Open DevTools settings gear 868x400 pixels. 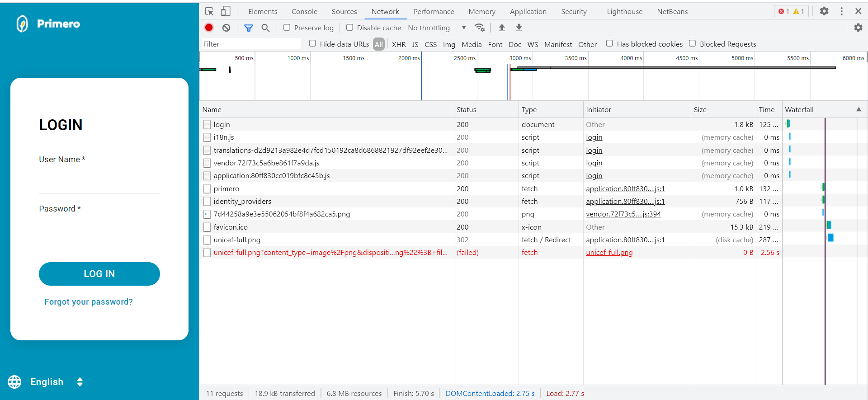824,11
